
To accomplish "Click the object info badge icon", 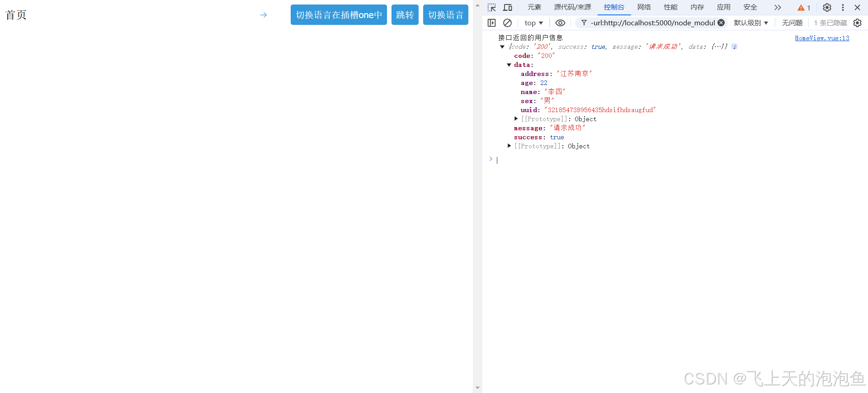I will [x=735, y=47].
